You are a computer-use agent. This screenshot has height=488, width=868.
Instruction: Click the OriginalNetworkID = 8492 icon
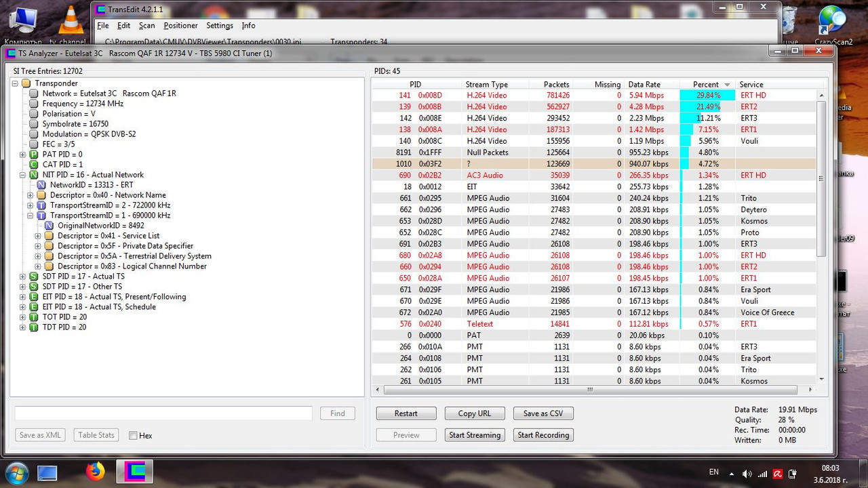(x=49, y=226)
